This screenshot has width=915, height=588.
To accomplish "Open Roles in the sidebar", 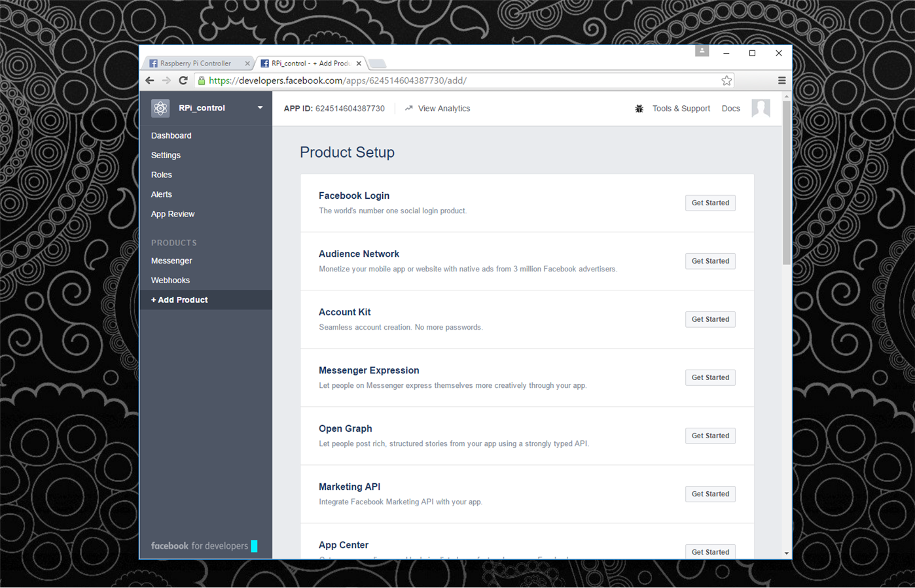I will (162, 175).
